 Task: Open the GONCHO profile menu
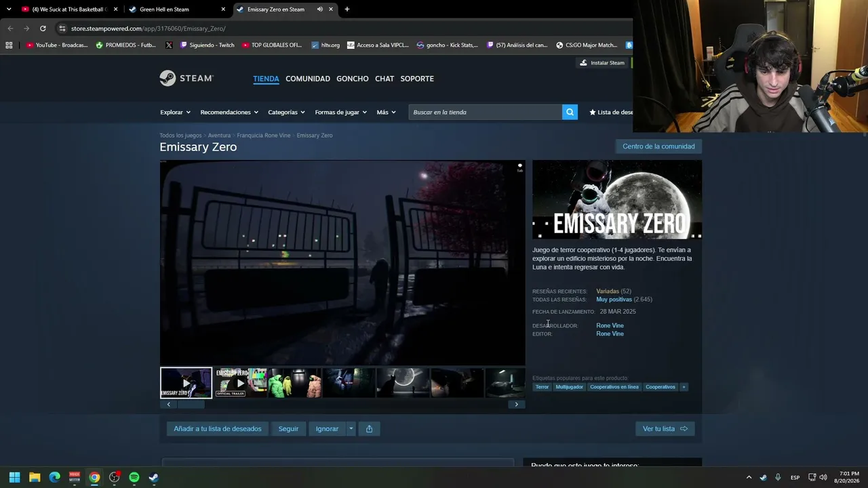click(353, 79)
